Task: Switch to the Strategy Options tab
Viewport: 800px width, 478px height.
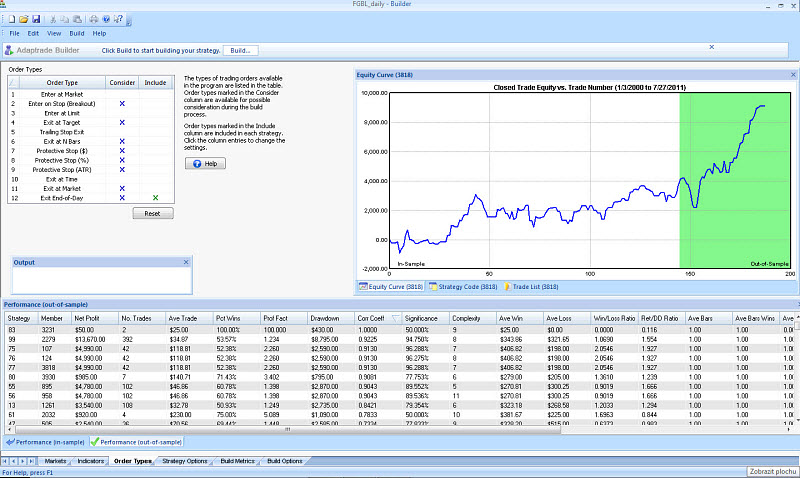Action: point(185,461)
